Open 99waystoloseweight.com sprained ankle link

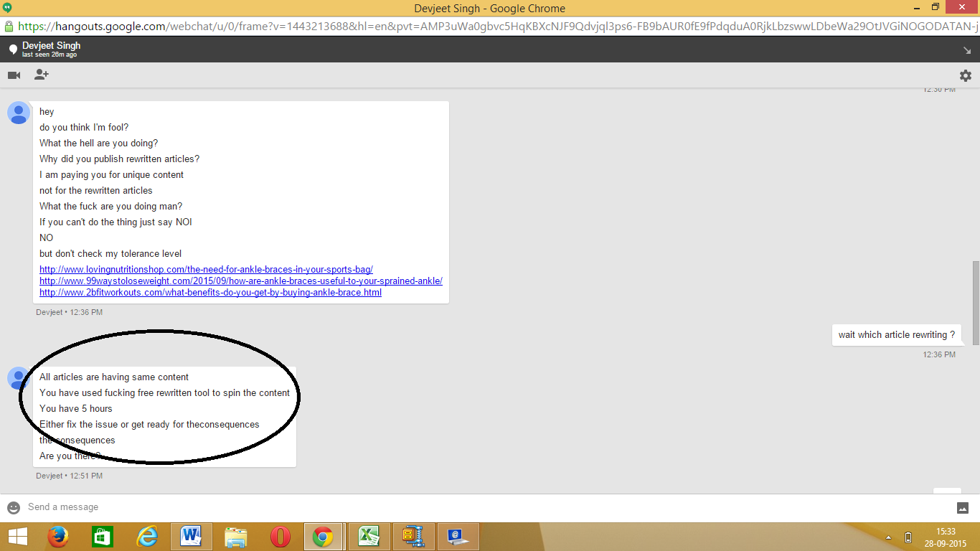click(241, 281)
